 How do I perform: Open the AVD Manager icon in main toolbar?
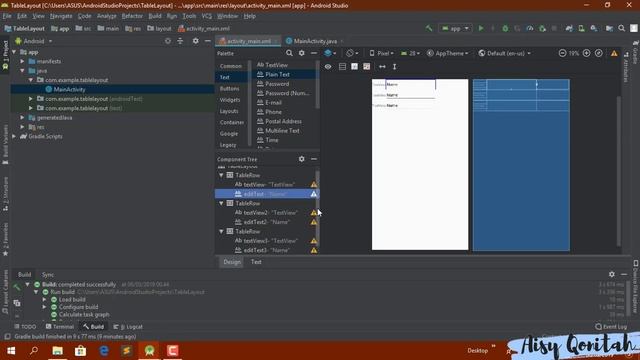pos(581,28)
